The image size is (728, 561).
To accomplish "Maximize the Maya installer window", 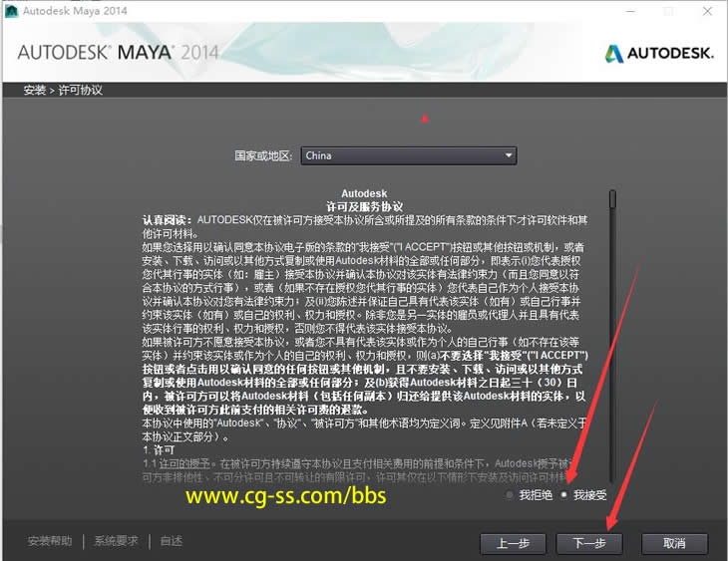I will (667, 11).
